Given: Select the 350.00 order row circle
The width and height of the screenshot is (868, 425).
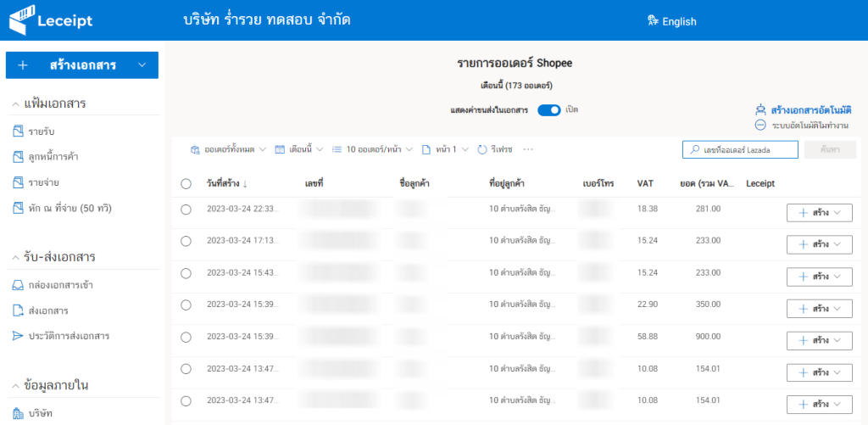Looking at the screenshot, I should [186, 305].
